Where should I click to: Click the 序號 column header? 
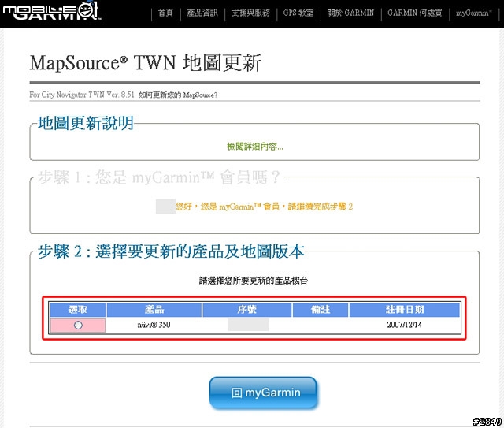coord(246,310)
